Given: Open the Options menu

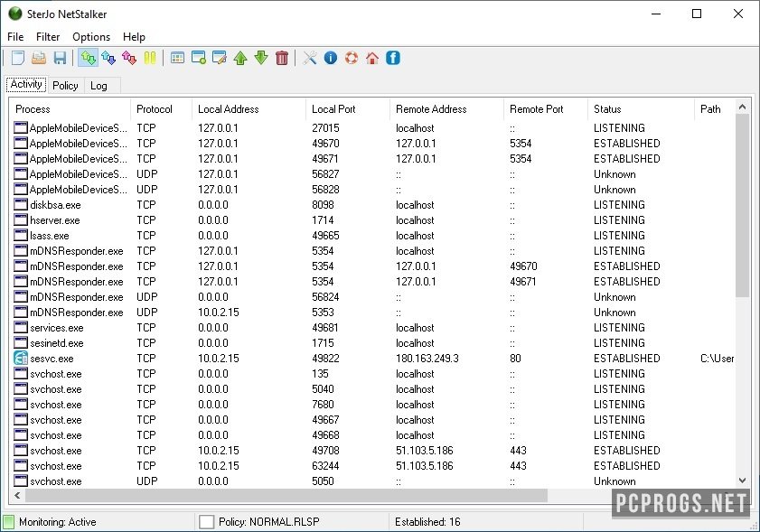Looking at the screenshot, I should pyautogui.click(x=91, y=37).
